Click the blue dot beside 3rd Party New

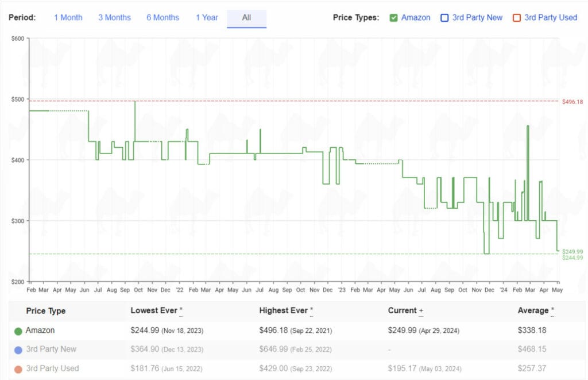(x=18, y=350)
